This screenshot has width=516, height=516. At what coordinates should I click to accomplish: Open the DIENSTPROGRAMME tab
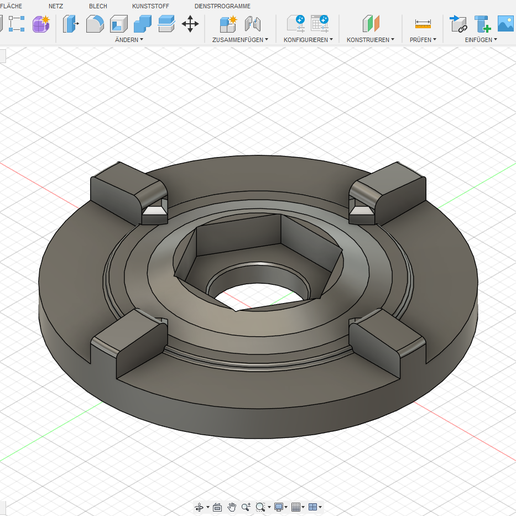(222, 6)
